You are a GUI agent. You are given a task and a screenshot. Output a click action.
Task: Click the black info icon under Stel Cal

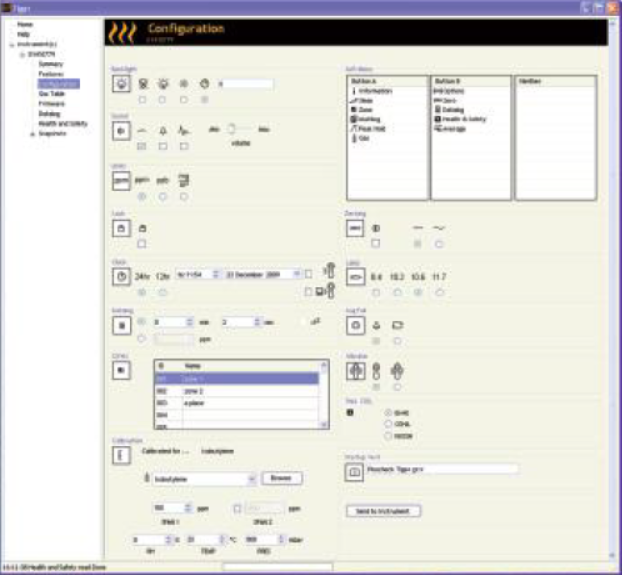pos(350,412)
